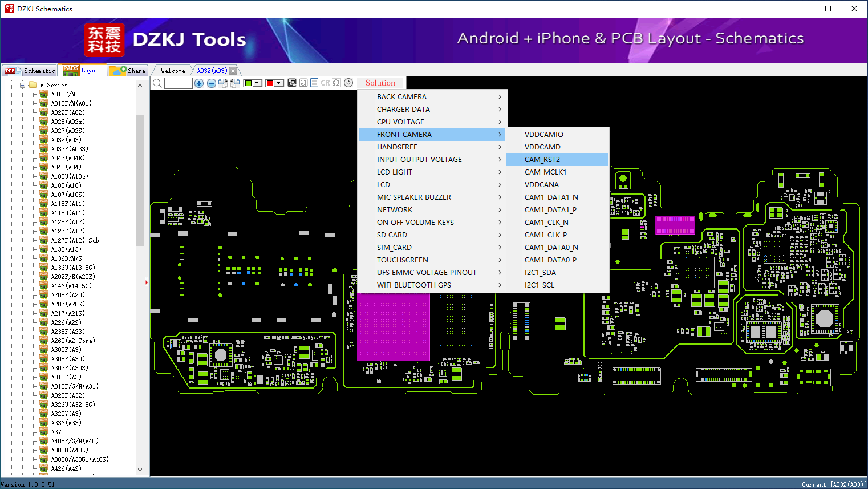Screen dimensions: 868x489
Task: Expand the ON OFF VOLUME KEYS submenu
Action: coord(433,223)
